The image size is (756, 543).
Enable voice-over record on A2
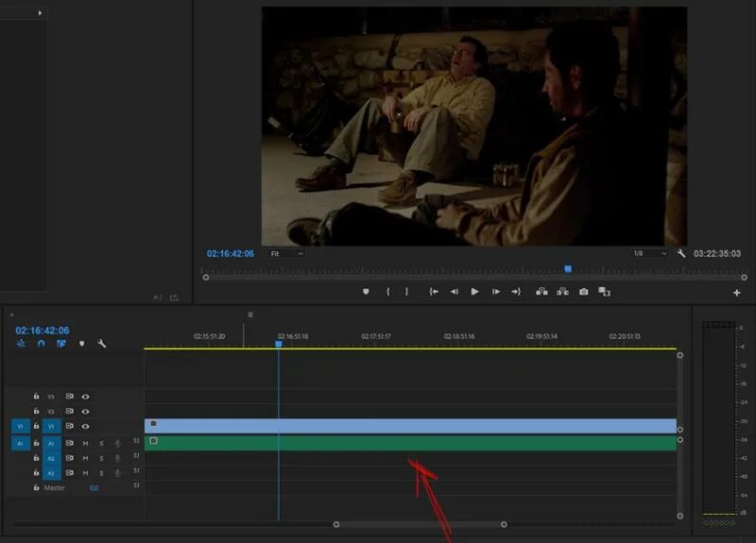tap(117, 458)
